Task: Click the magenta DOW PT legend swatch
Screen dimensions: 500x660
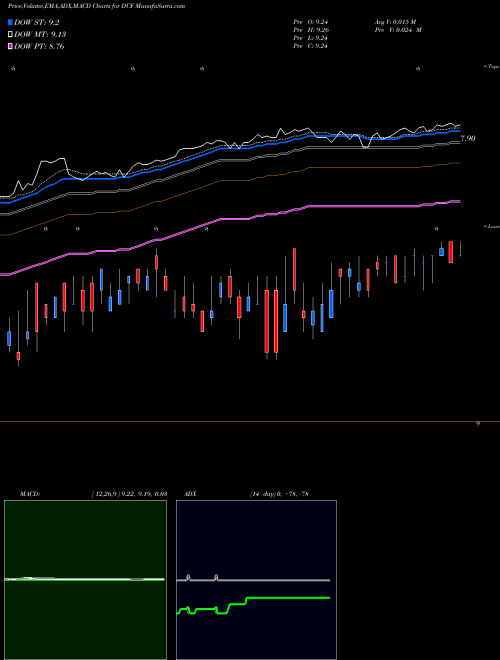Action: [10, 46]
